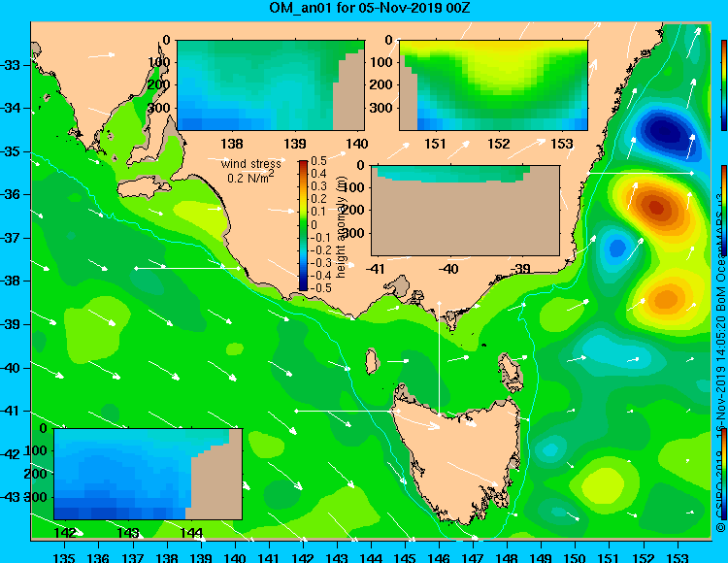
Task: Click the yellow-green patch near 151E, -42.5
Action: pos(606,483)
